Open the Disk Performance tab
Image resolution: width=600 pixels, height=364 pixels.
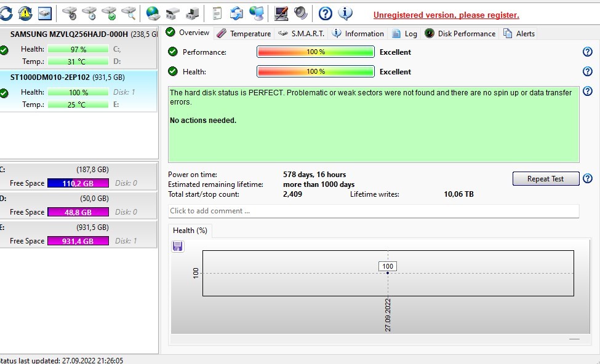pos(460,33)
